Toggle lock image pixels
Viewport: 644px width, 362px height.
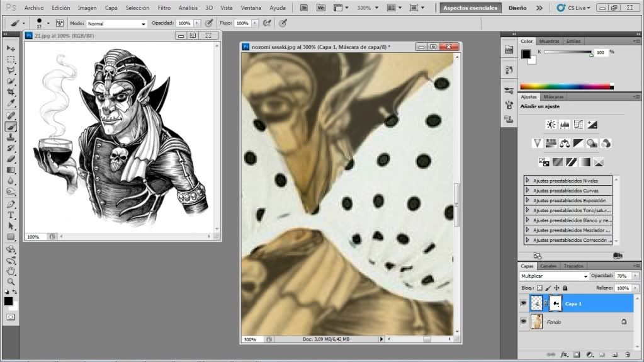[548, 288]
